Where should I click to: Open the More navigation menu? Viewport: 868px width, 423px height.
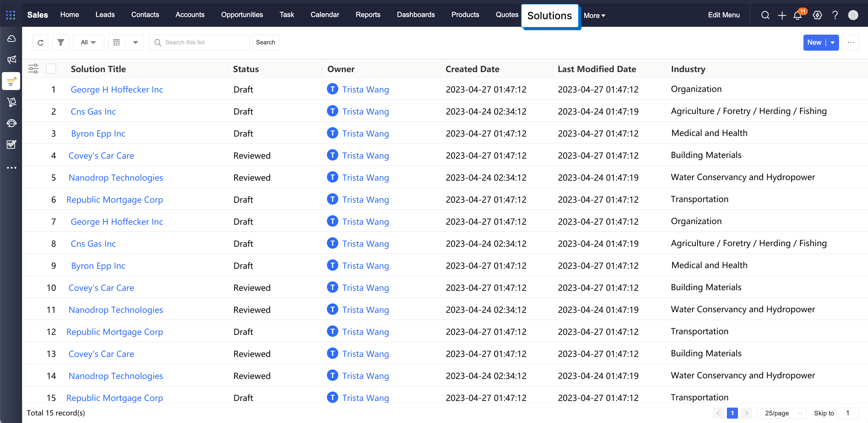click(x=594, y=15)
